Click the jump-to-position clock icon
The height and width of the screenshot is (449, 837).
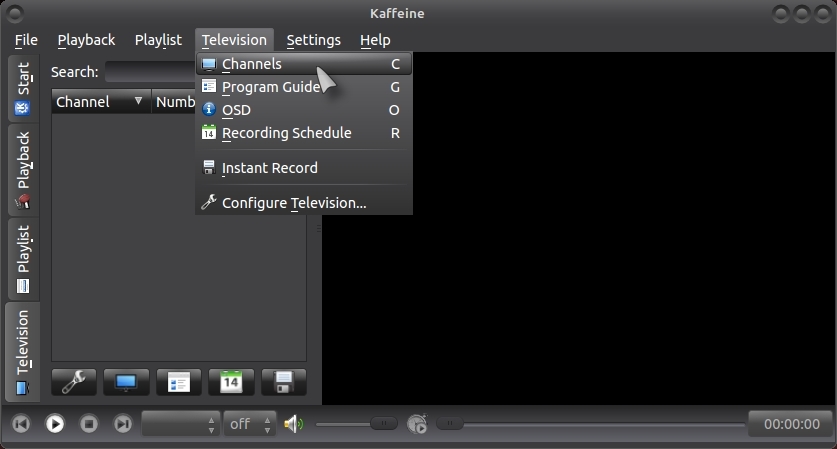coord(417,424)
